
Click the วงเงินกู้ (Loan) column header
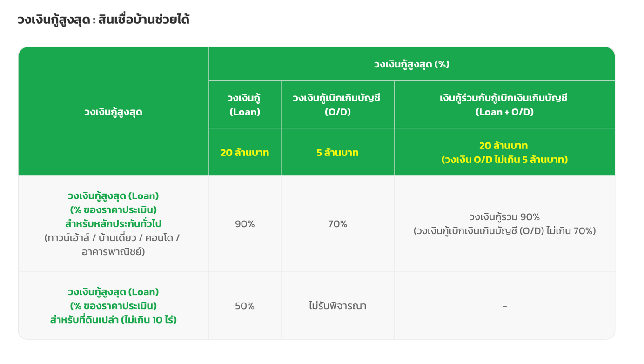coord(245,105)
